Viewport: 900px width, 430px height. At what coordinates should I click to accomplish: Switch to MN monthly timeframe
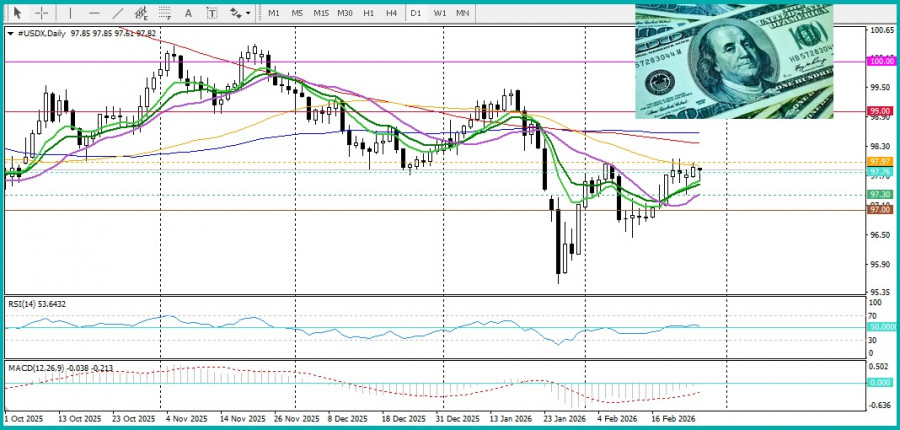coord(463,13)
